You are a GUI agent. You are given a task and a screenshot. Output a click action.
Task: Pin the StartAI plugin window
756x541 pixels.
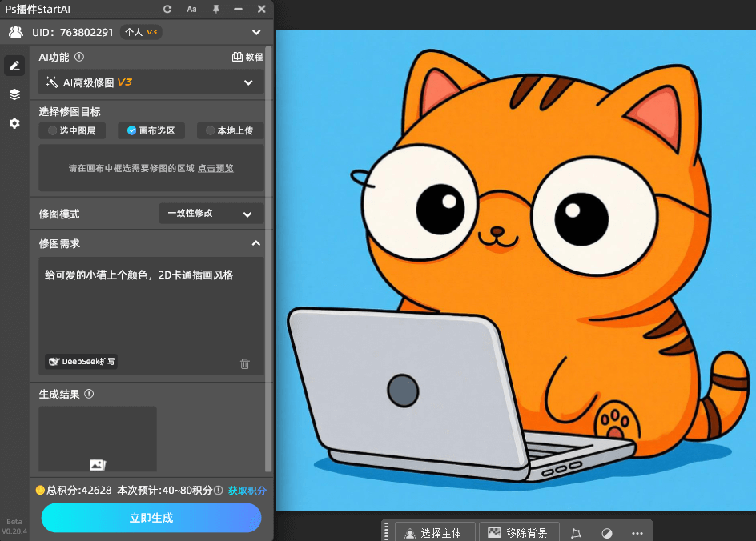coord(215,9)
